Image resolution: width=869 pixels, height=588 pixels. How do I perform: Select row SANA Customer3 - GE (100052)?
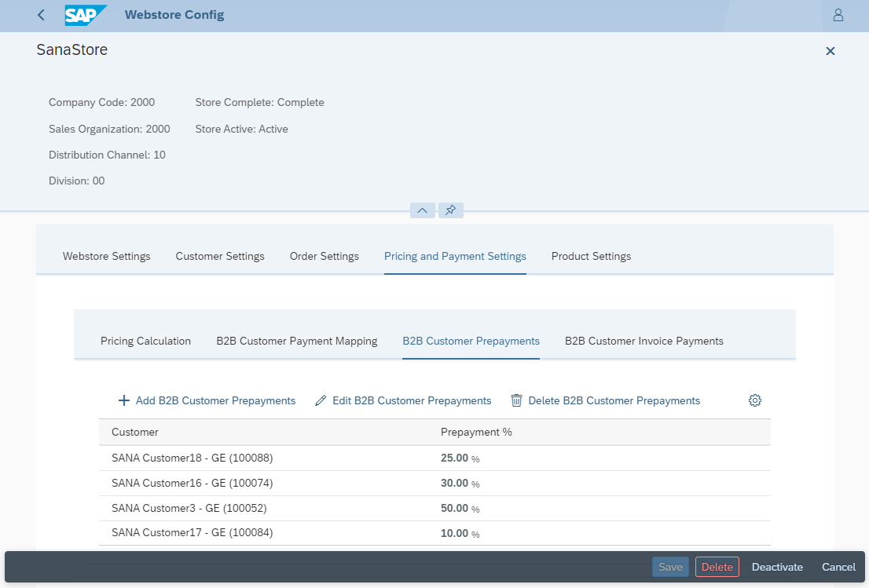coord(434,508)
